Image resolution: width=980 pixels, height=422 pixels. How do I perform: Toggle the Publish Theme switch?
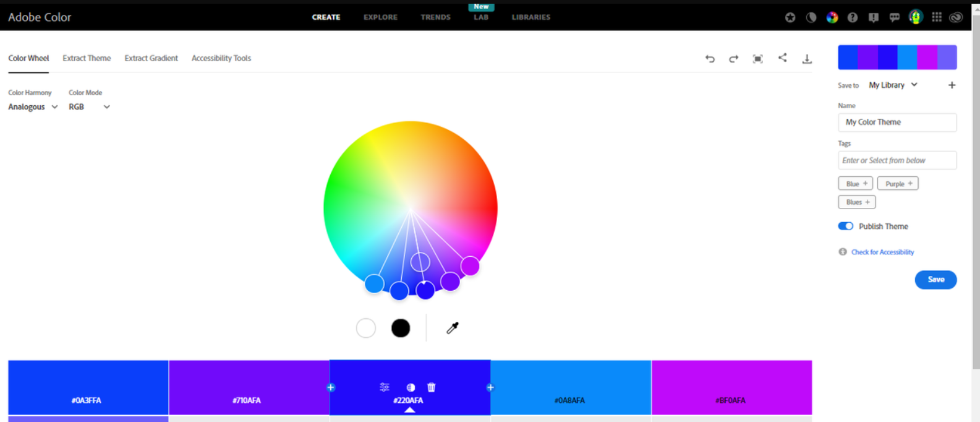click(x=846, y=226)
